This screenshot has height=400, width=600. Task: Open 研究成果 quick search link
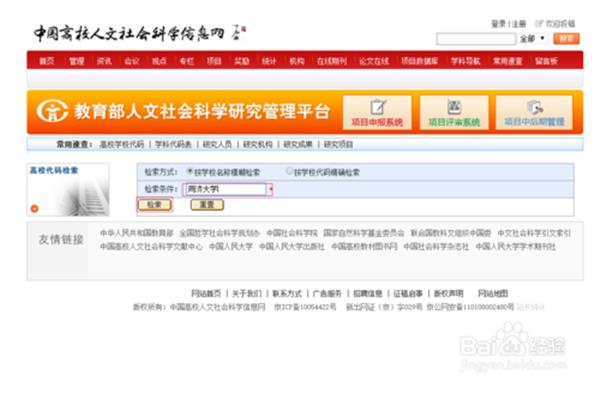(x=298, y=144)
